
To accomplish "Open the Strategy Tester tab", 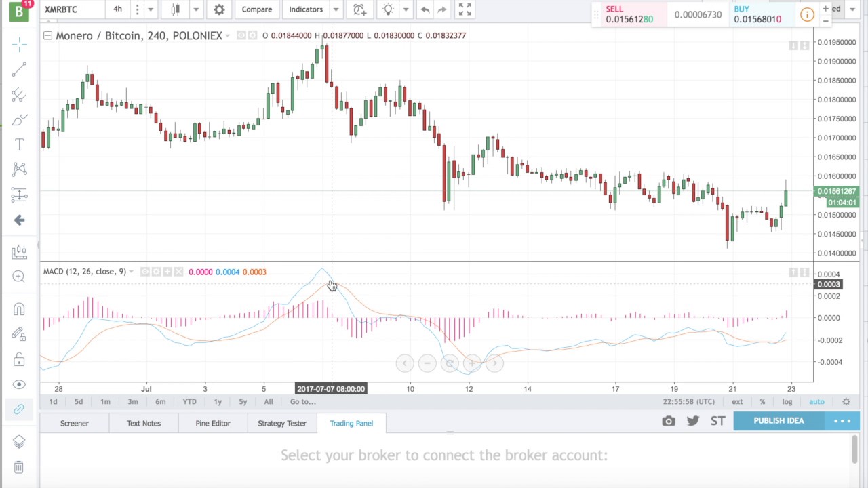I will (x=282, y=423).
